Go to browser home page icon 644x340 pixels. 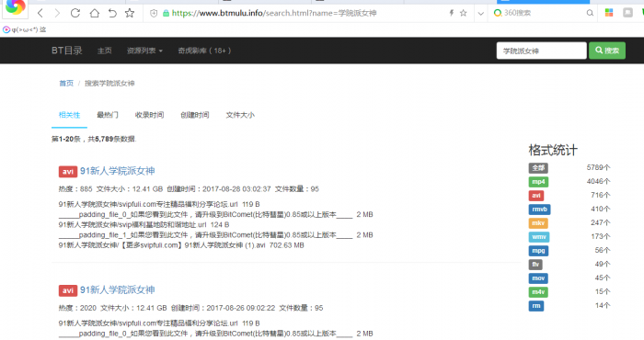[x=95, y=13]
